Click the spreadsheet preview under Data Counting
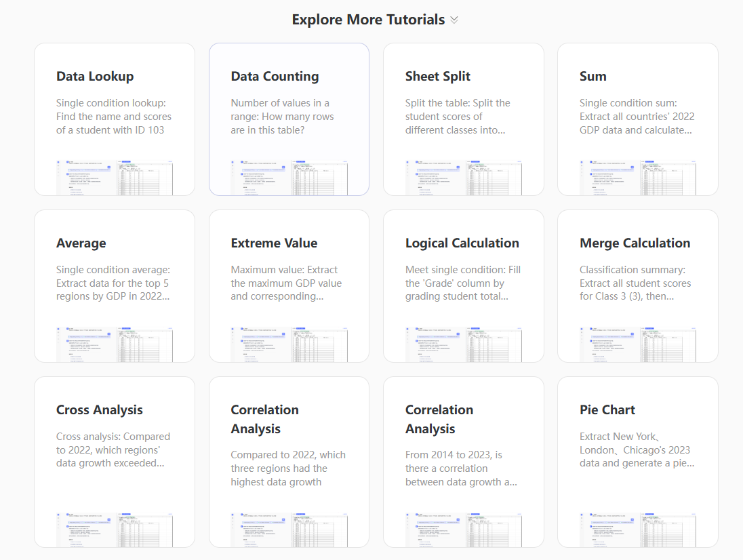 pyautogui.click(x=289, y=178)
